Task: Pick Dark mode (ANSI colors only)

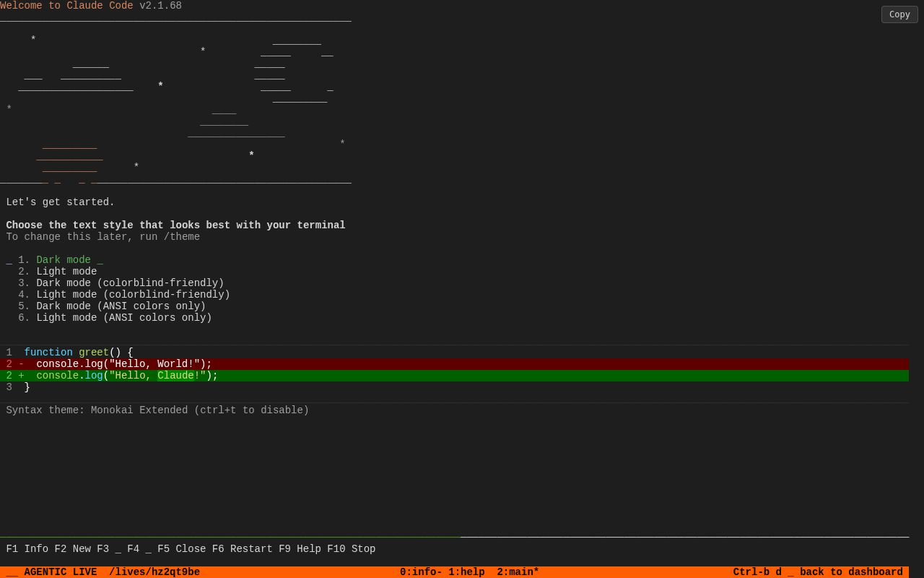Action: pyautogui.click(x=121, y=306)
